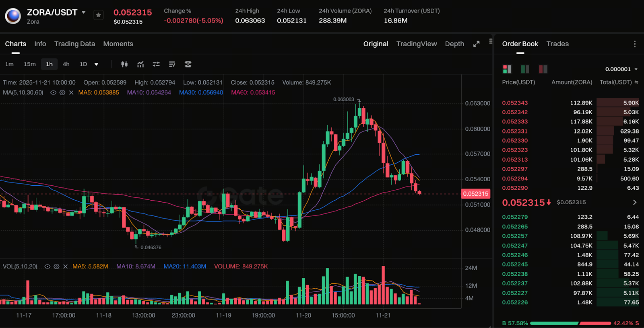Open the chart panel layout handle menu
Screen dimensions: 644x328
[x=491, y=41]
